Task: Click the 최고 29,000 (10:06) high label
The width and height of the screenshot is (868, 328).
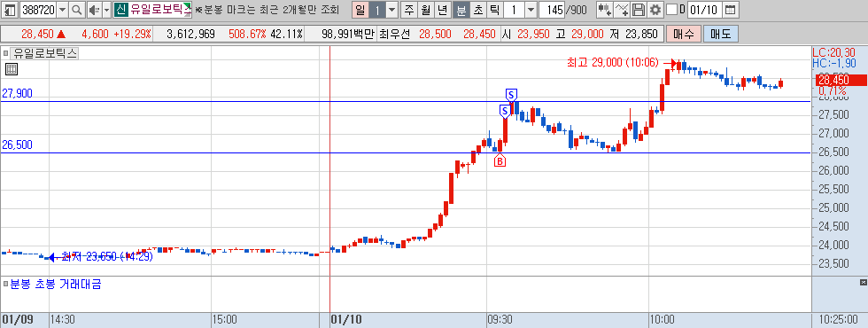Action: pos(612,63)
